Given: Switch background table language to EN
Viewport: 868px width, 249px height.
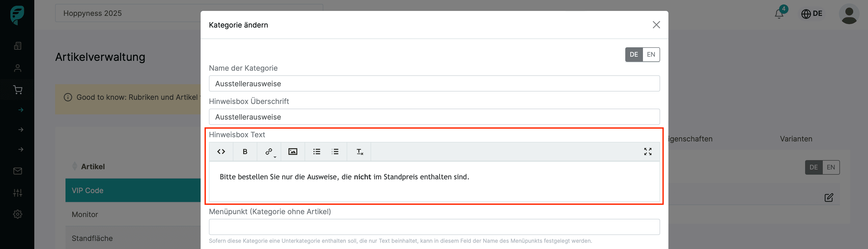Looking at the screenshot, I should pos(831,167).
